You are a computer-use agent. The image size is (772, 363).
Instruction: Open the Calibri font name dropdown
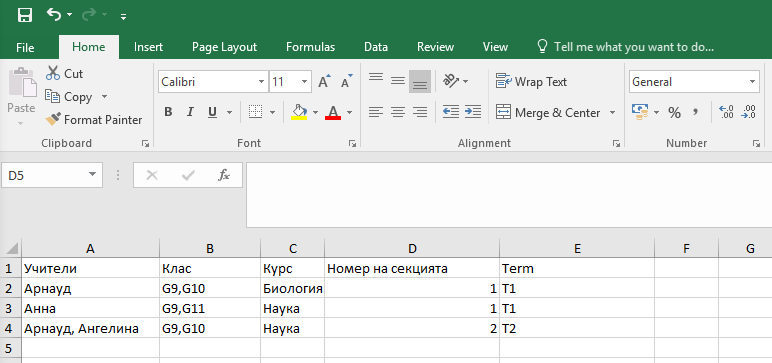(x=261, y=82)
